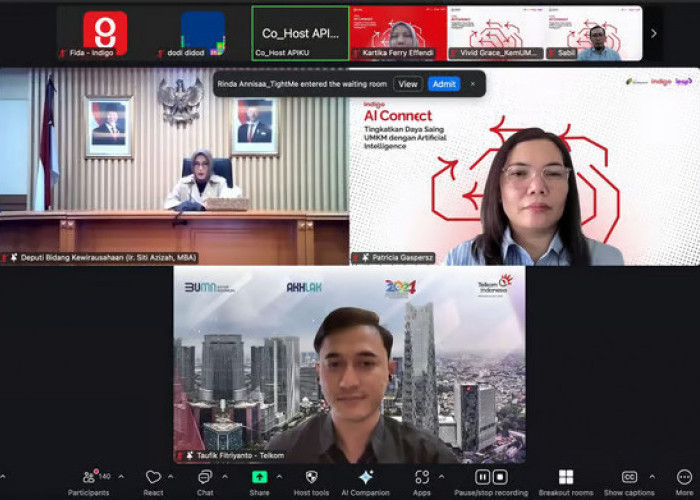Open the Participants panel

tap(89, 483)
